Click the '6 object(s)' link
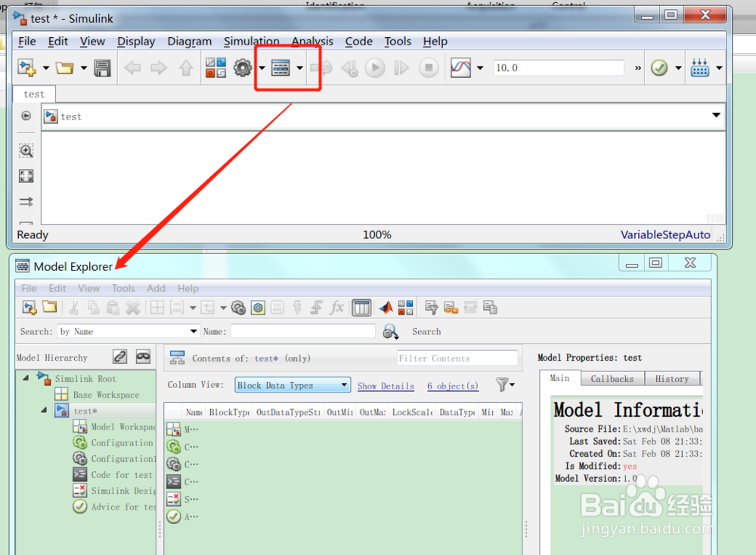The width and height of the screenshot is (756, 555). click(453, 386)
